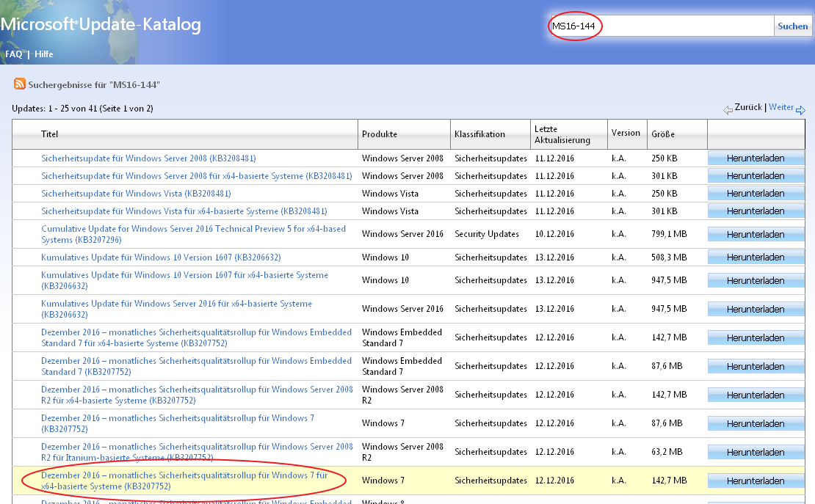This screenshot has height=504, width=815.
Task: Download Windows Server 2008 x64 301 KB update
Action: (756, 175)
